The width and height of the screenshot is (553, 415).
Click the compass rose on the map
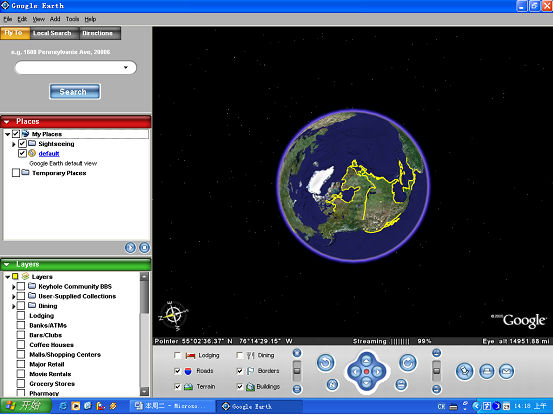174,315
